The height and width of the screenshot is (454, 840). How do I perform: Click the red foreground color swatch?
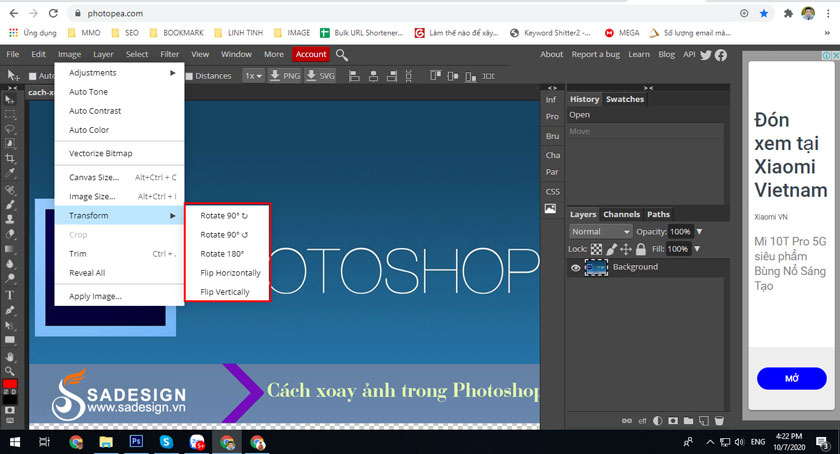pos(10,385)
